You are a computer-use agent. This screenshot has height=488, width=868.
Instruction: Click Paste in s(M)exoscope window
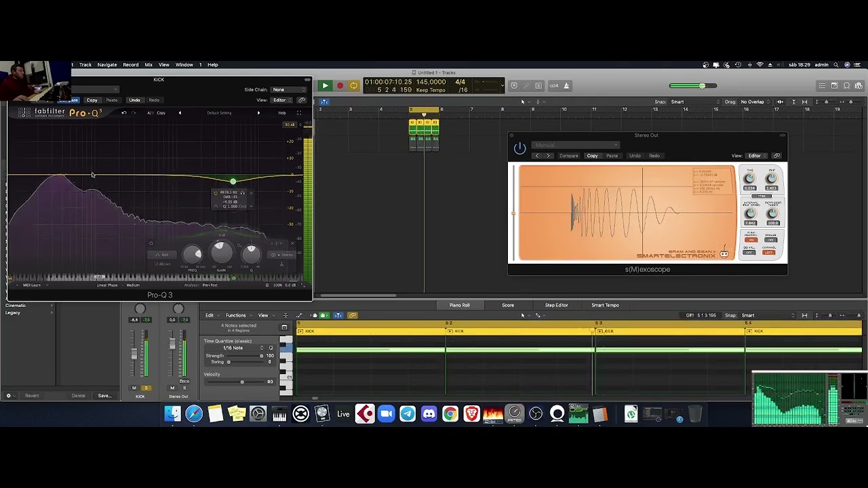pyautogui.click(x=612, y=156)
